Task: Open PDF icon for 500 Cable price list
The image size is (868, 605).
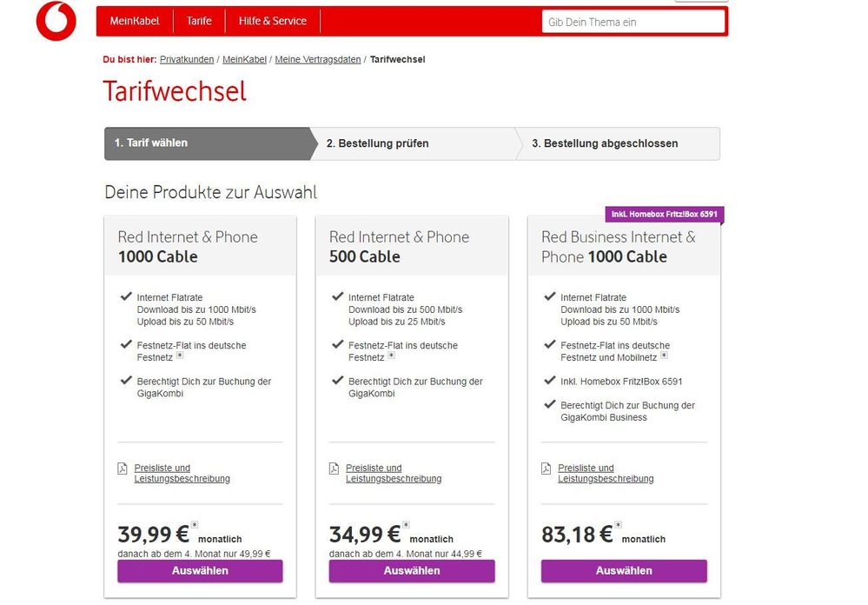Action: [x=334, y=469]
